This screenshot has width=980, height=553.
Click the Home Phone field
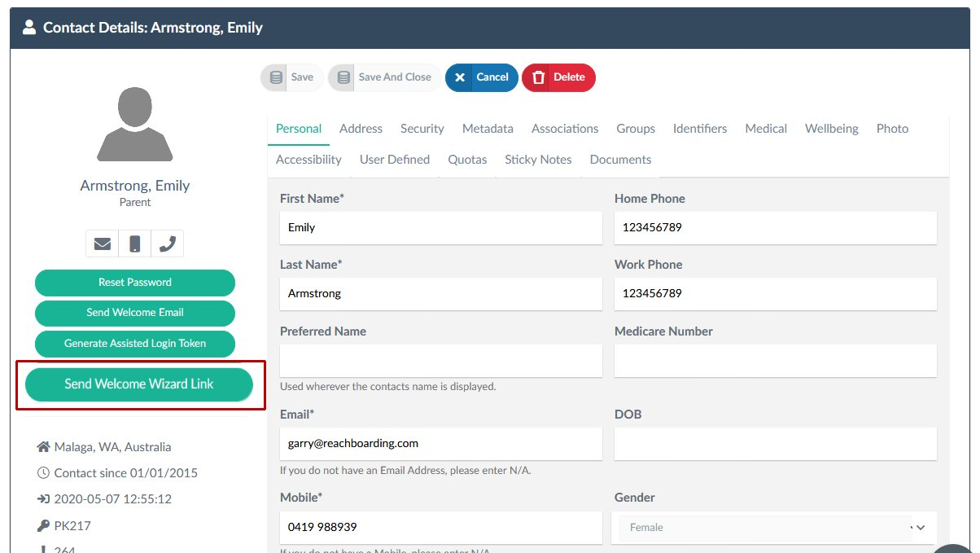776,228
